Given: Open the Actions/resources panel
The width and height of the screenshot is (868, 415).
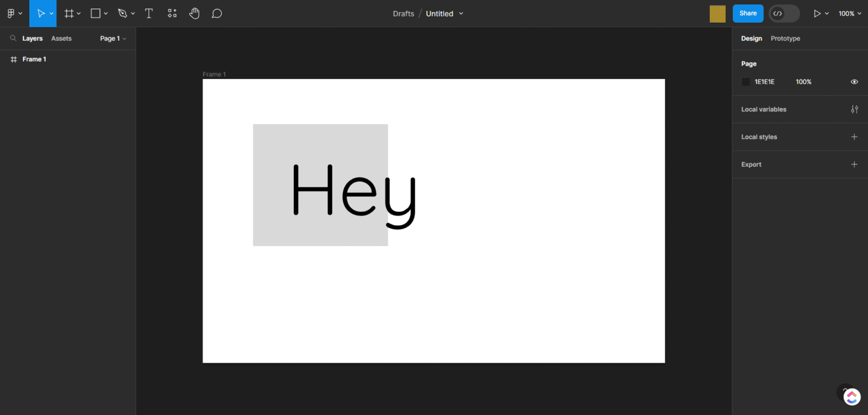Looking at the screenshot, I should (x=172, y=13).
